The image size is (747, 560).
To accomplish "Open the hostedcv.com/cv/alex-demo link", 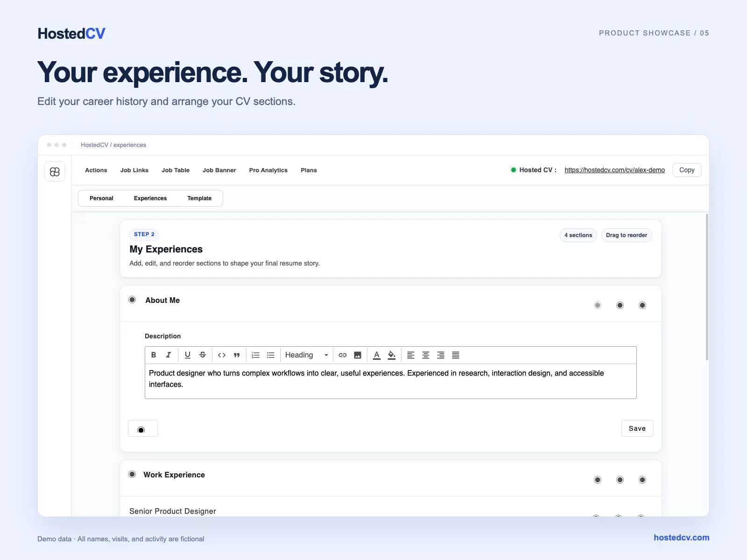I will point(614,170).
